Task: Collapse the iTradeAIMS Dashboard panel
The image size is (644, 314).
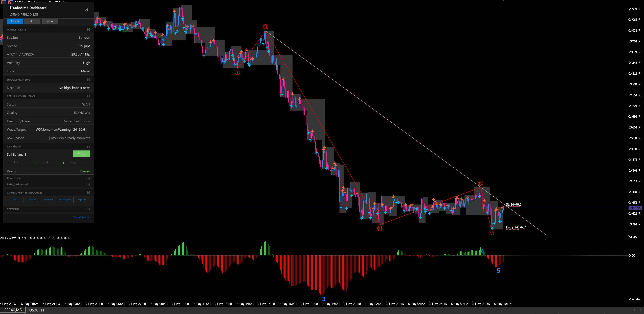Action: (x=86, y=9)
